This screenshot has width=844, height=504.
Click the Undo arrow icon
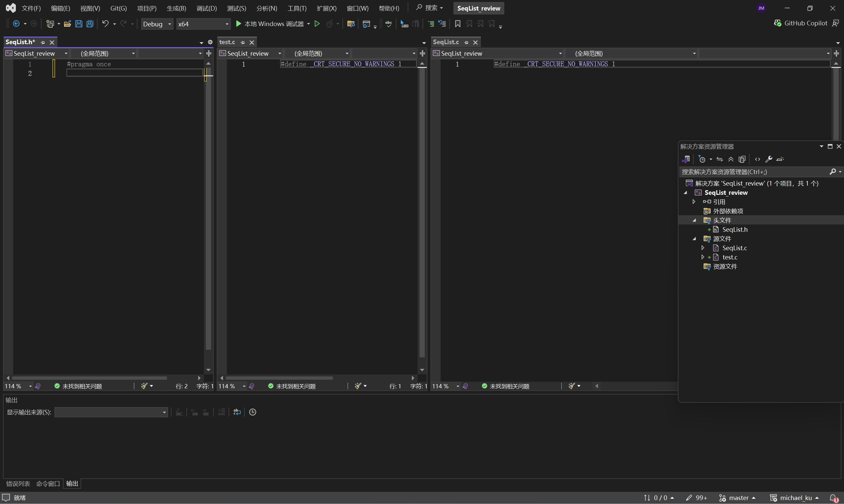[x=105, y=24]
